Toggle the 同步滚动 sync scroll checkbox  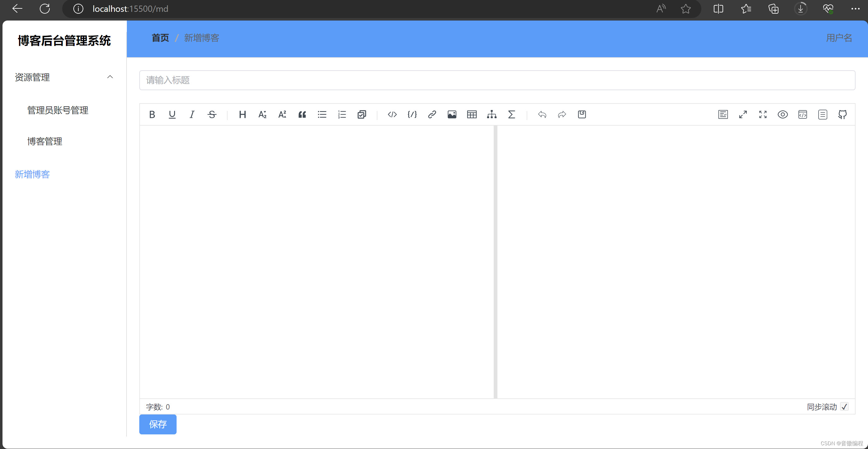(x=844, y=407)
